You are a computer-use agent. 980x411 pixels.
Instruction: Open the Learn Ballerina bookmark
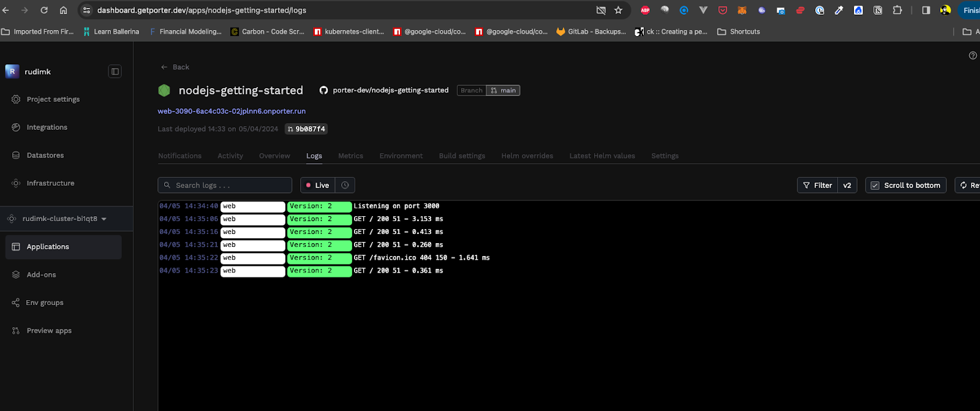tap(111, 32)
